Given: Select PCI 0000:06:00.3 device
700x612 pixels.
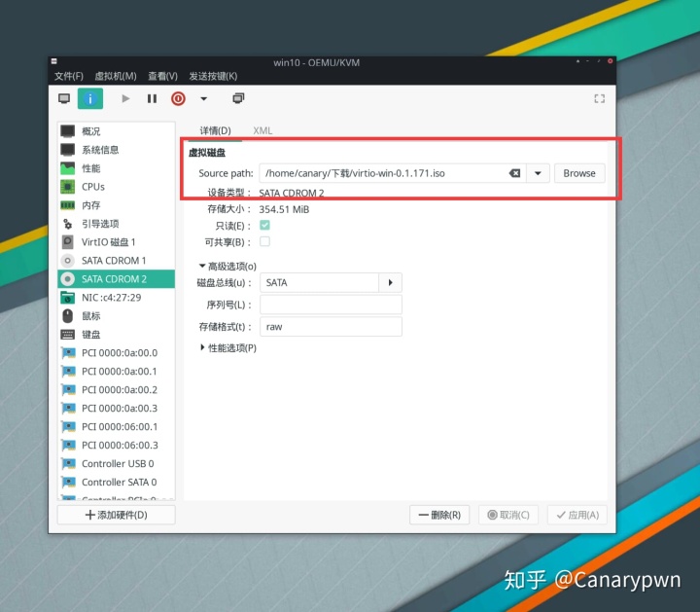Looking at the screenshot, I should (116, 446).
